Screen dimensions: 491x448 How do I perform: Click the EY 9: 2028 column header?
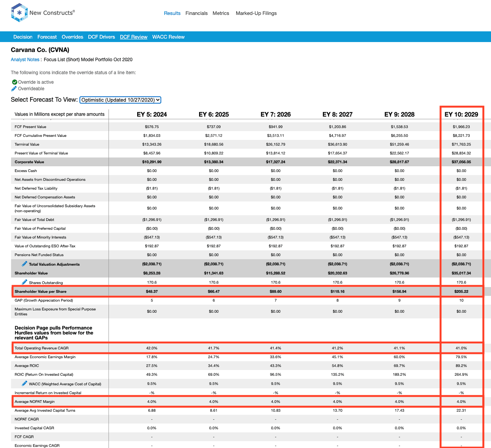399,114
